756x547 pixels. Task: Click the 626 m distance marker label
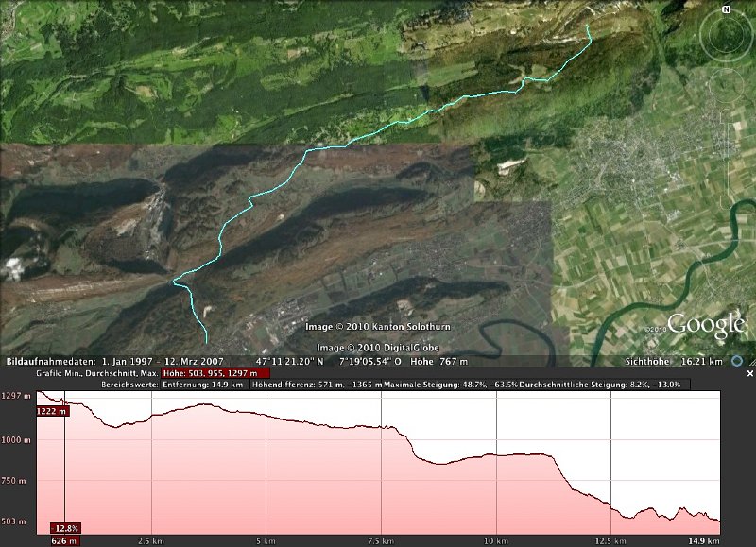pos(63,540)
